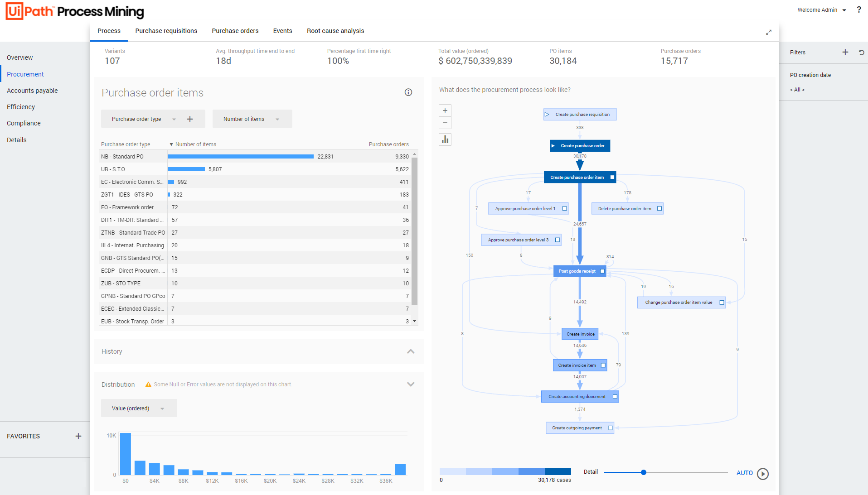
Task: Add a new filter with the plus icon
Action: point(845,52)
